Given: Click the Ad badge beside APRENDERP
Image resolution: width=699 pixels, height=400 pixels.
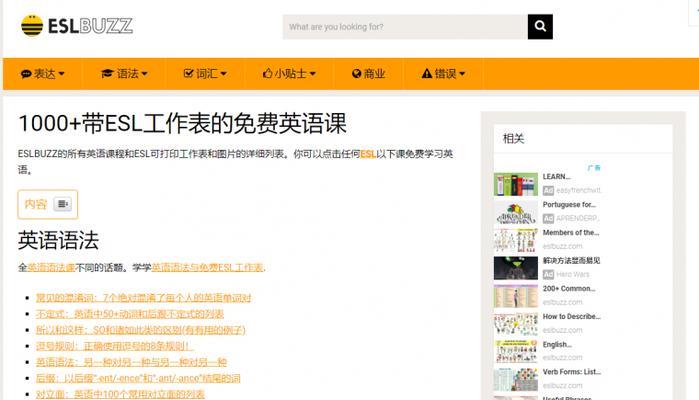Looking at the screenshot, I should [548, 219].
